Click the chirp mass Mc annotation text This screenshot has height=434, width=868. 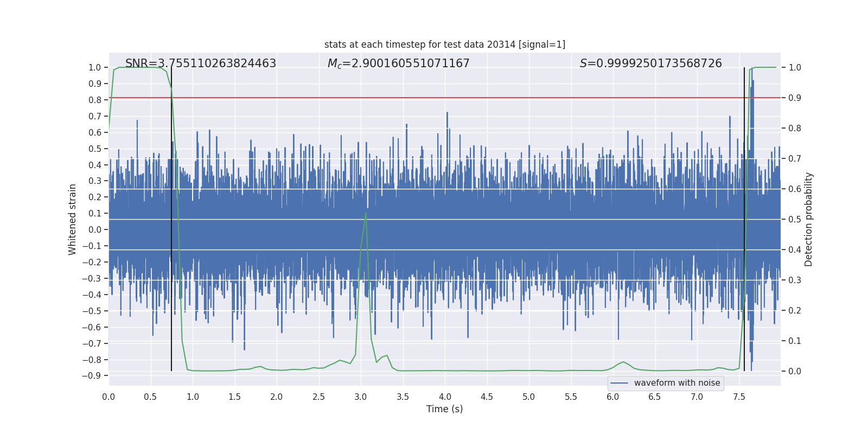(398, 63)
